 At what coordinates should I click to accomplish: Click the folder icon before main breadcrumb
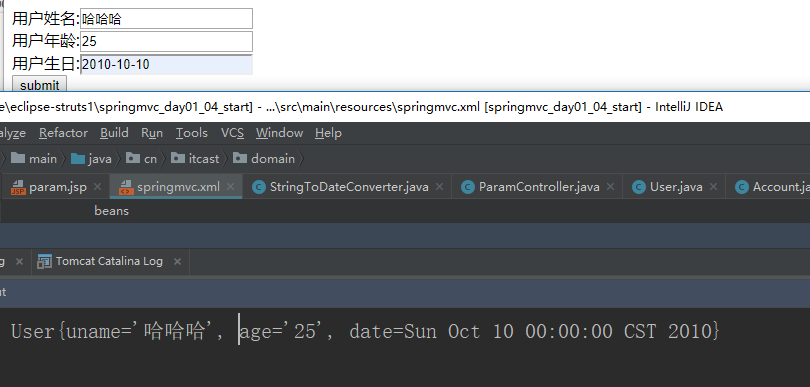(18, 158)
